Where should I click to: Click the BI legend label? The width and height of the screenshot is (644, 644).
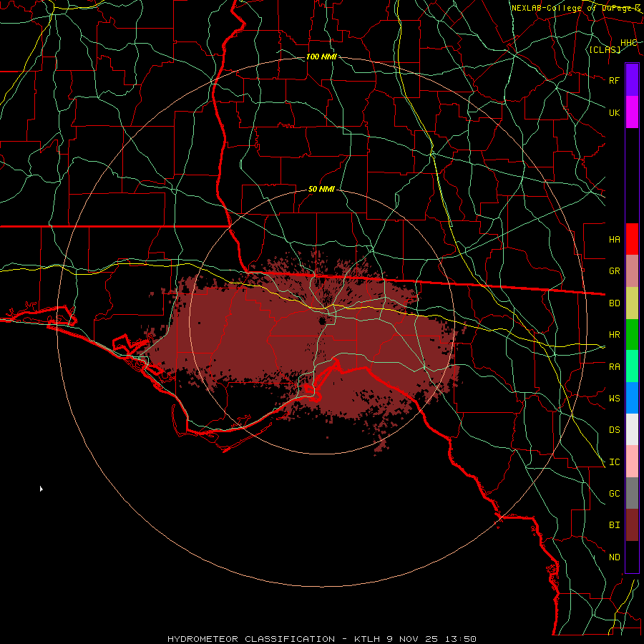[x=614, y=525]
